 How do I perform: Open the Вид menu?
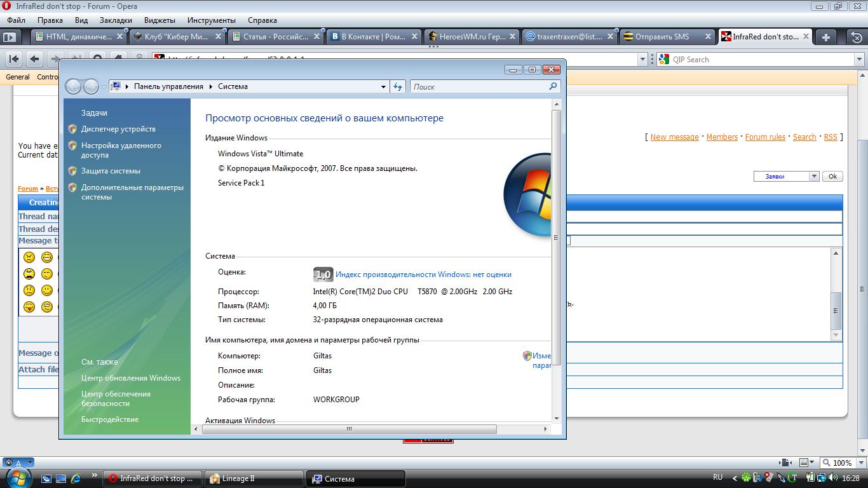coord(81,20)
